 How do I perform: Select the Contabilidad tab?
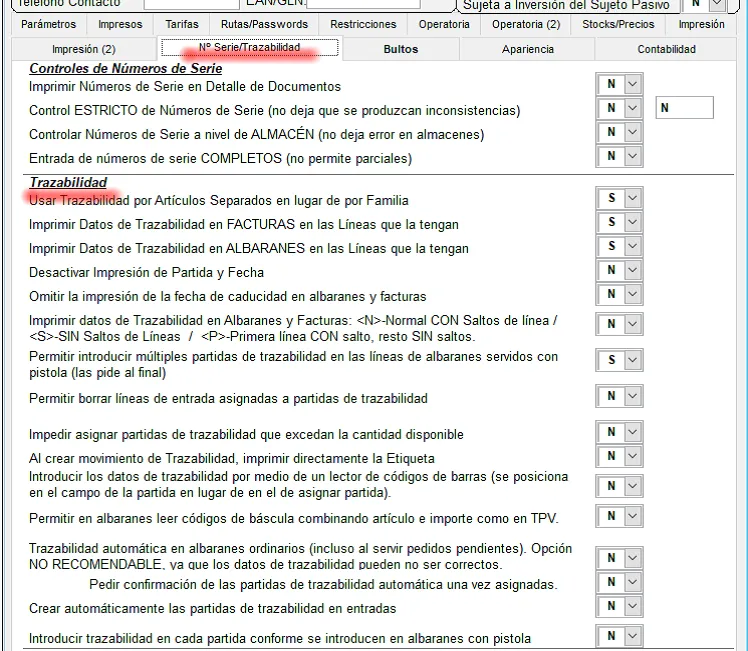(666, 48)
